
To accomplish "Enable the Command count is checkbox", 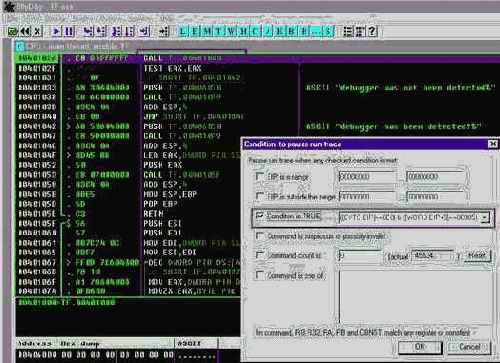I will click(x=260, y=255).
